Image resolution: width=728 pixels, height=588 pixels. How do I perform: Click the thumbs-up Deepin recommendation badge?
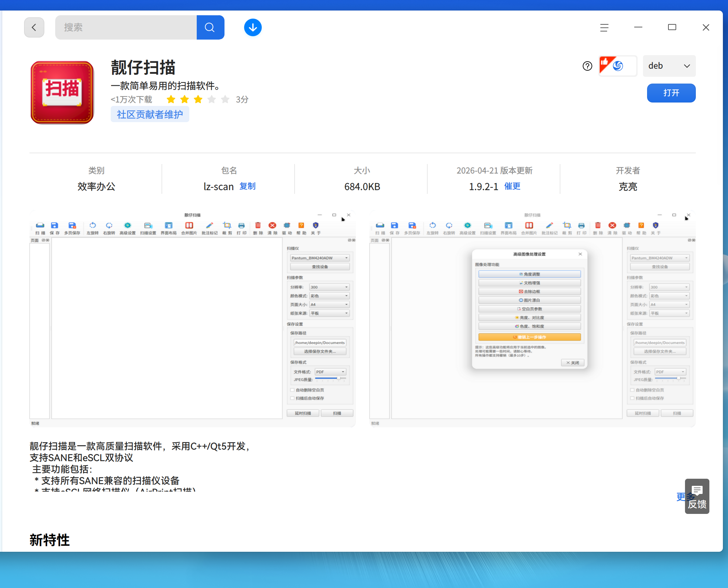click(x=618, y=66)
